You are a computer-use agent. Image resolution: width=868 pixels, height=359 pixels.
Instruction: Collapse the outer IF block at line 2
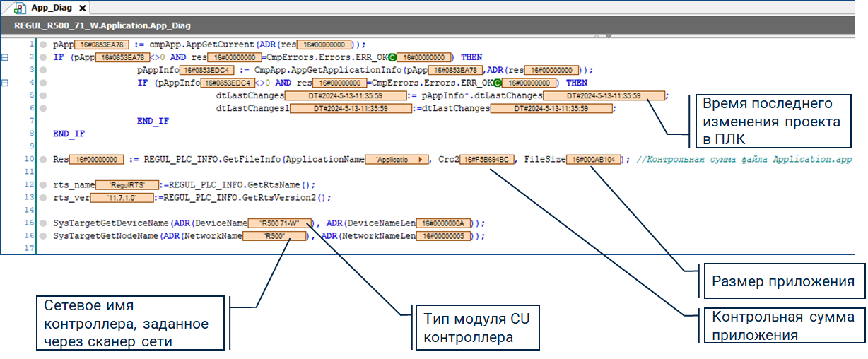[x=6, y=57]
